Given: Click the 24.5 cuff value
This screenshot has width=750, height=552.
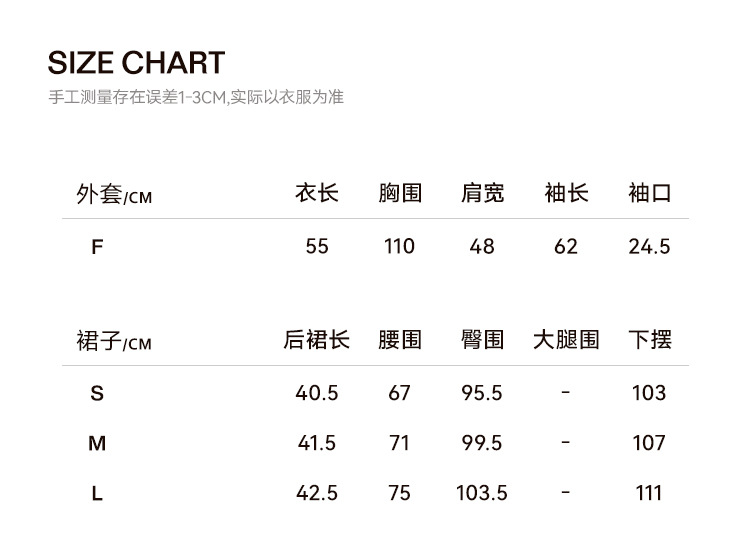Looking at the screenshot, I should [x=649, y=246].
